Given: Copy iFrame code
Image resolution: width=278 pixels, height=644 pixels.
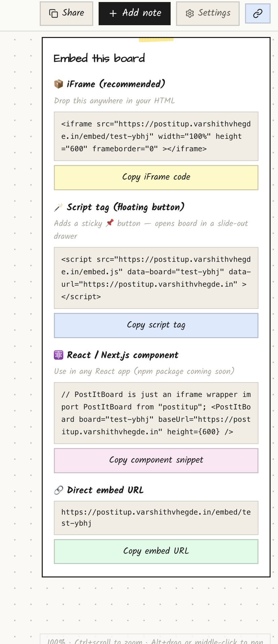Looking at the screenshot, I should point(156,177).
